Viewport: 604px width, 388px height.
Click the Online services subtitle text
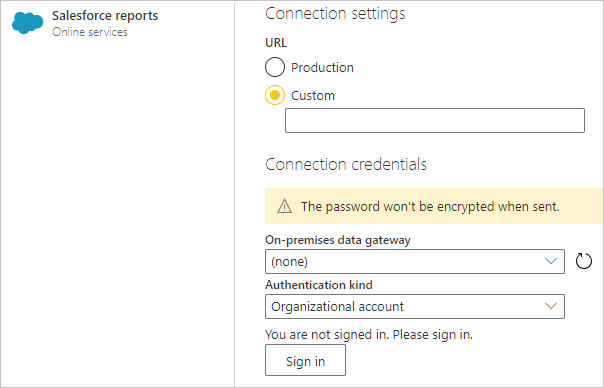[90, 32]
